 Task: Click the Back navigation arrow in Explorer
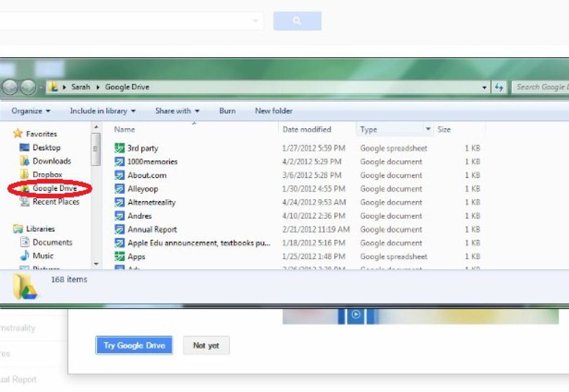[x=10, y=87]
